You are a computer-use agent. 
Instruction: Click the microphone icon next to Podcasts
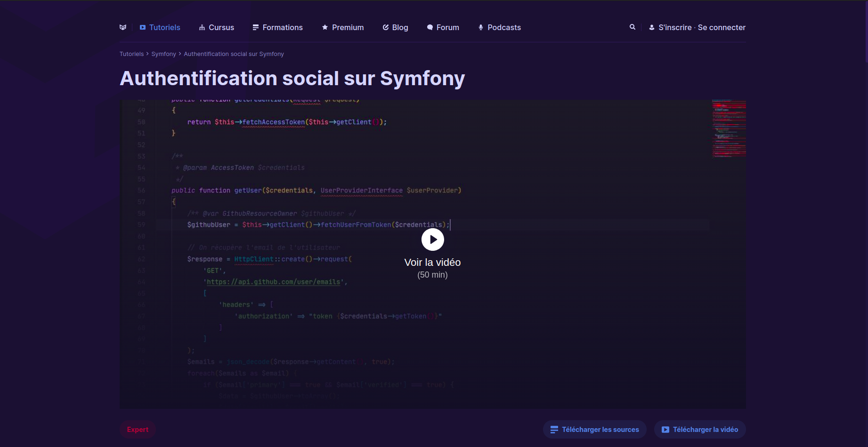480,27
